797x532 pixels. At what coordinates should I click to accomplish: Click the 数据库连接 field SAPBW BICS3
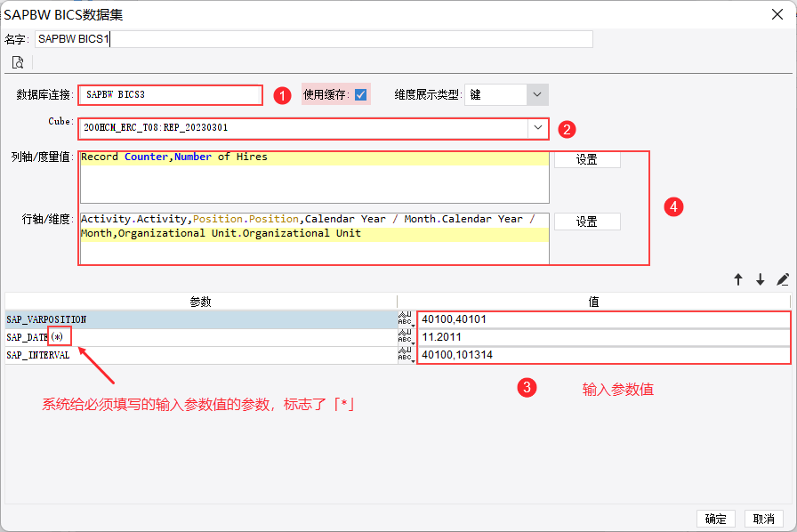click(x=170, y=95)
